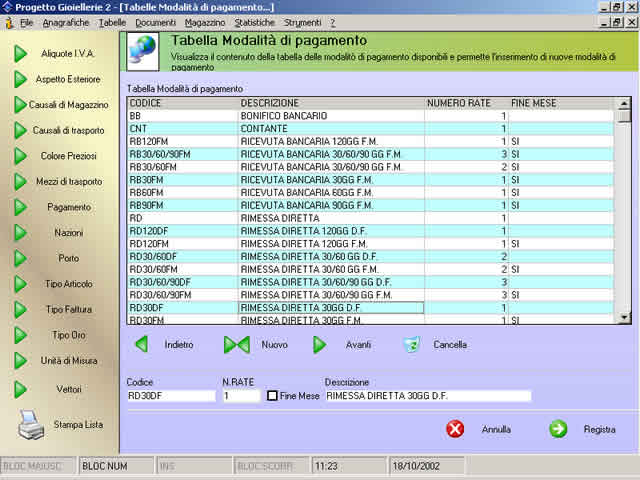Click the green arrow beside Vettori

tap(20, 389)
